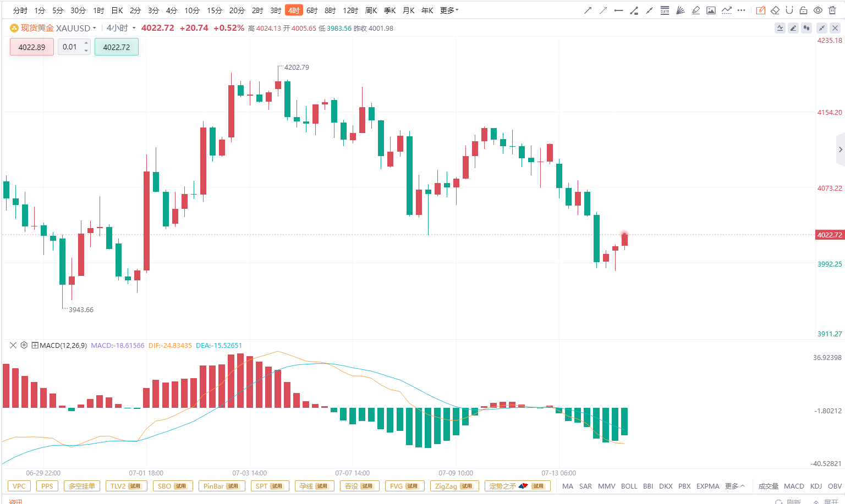Select the price range measuring line tool
Image resolution: width=845 pixels, height=504 pixels.
[x=634, y=10]
